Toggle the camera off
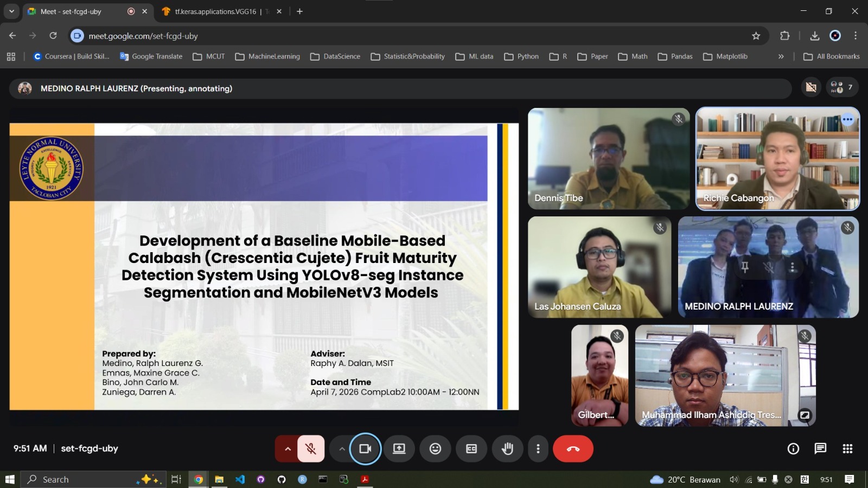 (x=365, y=449)
